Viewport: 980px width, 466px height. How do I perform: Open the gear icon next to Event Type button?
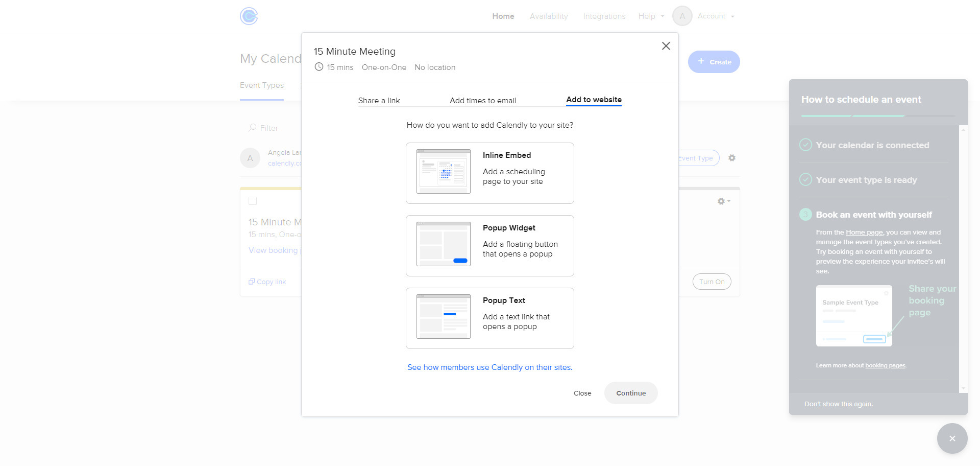click(x=732, y=158)
